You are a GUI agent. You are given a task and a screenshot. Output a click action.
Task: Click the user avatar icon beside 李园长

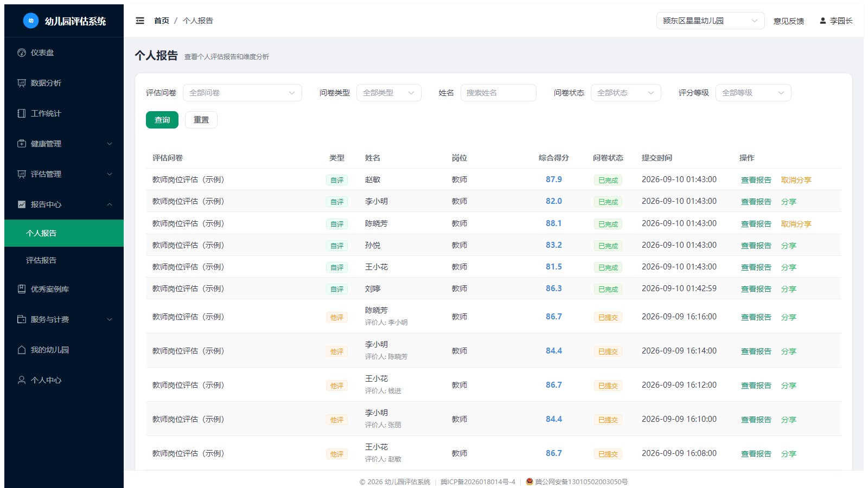click(823, 21)
